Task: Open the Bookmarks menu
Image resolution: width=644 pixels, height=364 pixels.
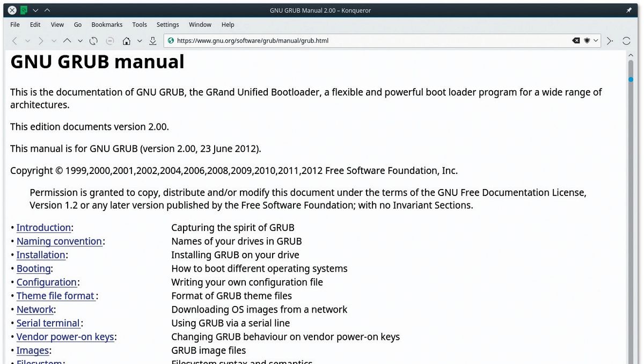Action: pos(106,24)
